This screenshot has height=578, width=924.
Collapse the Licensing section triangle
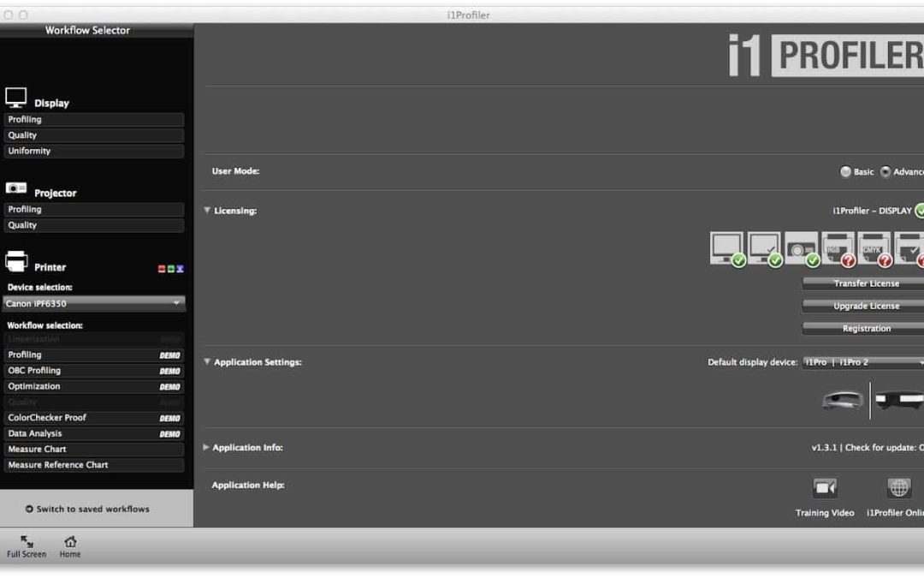pos(207,210)
